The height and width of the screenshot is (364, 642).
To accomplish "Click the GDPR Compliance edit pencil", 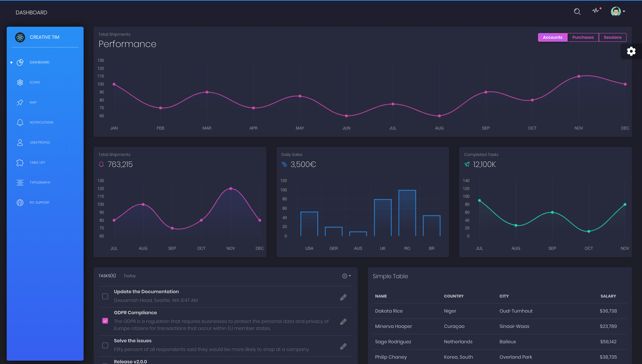I will [x=343, y=321].
